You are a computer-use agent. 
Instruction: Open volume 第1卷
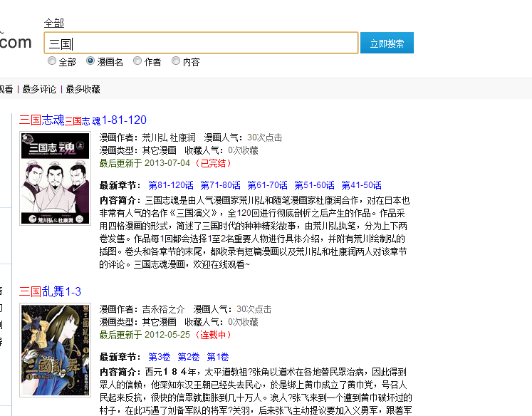click(x=218, y=357)
